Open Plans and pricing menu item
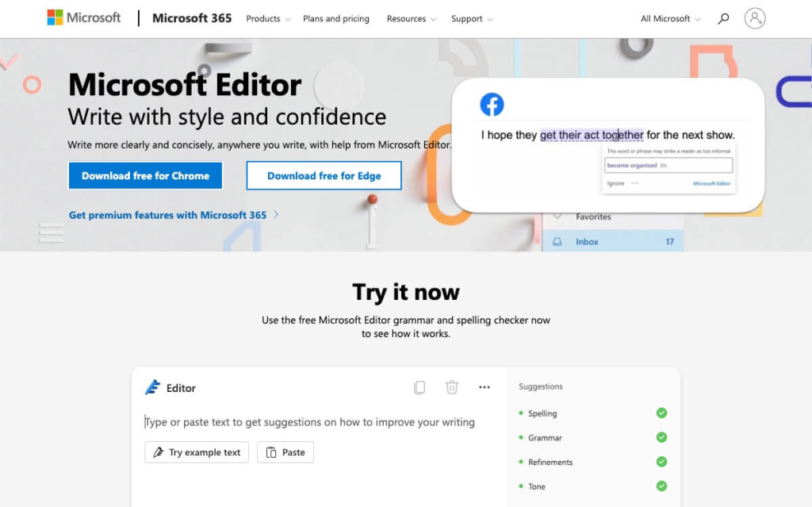This screenshot has width=812, height=507. pyautogui.click(x=336, y=19)
